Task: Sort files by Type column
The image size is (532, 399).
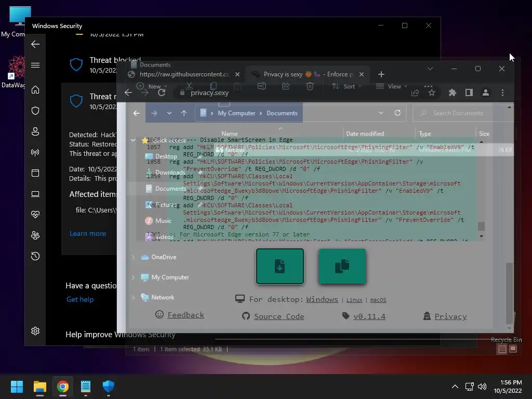Action: 425,134
